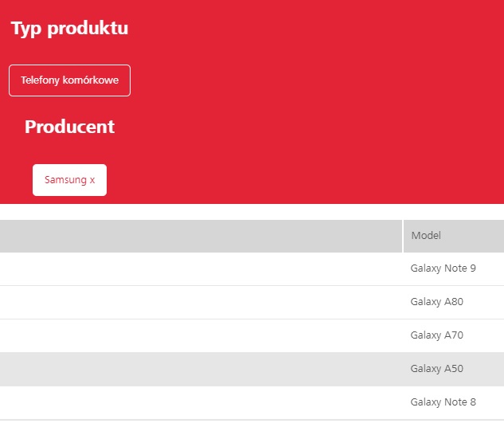Select the Telefony komórkowe product type button

click(69, 80)
